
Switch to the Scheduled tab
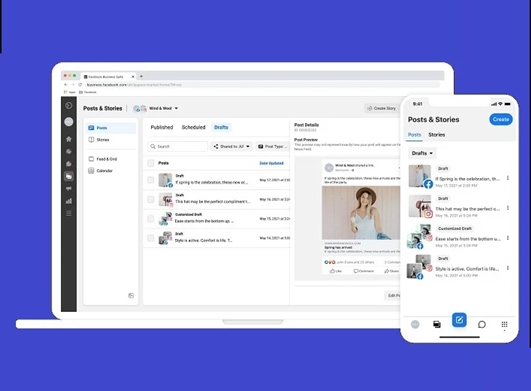[193, 127]
